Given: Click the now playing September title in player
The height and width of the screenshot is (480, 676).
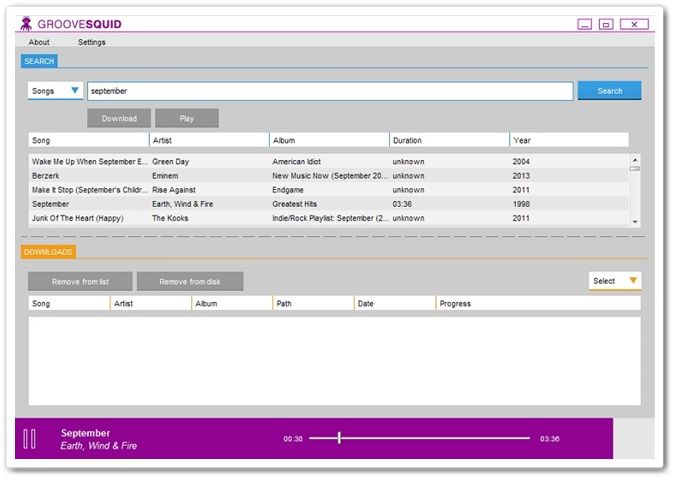Looking at the screenshot, I should click(x=85, y=433).
